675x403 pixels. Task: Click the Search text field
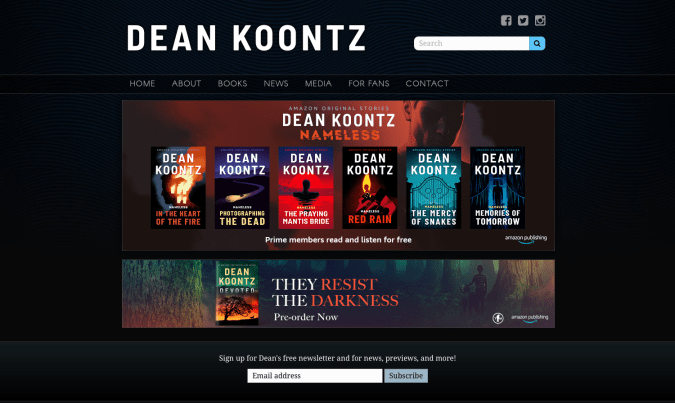coord(472,43)
